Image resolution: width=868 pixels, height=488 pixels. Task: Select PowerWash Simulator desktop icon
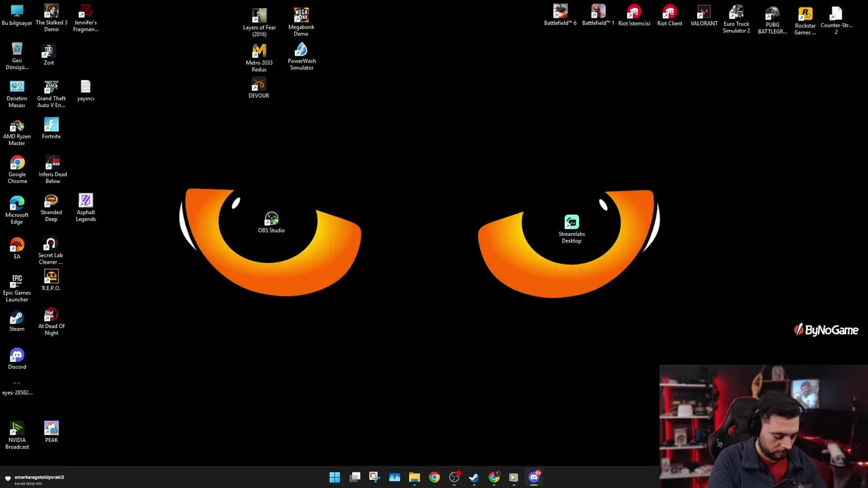[x=301, y=57]
